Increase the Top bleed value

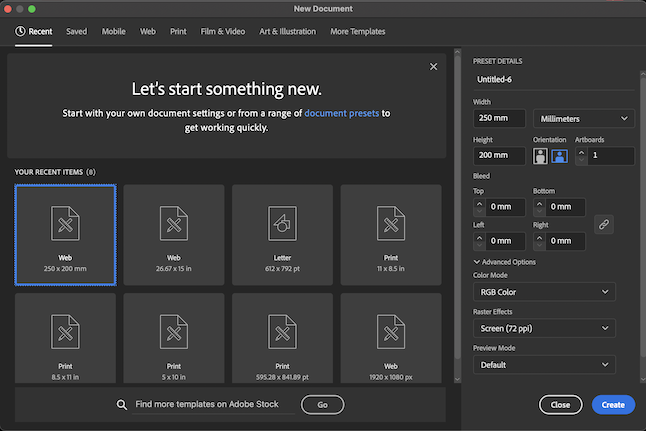coord(479,203)
